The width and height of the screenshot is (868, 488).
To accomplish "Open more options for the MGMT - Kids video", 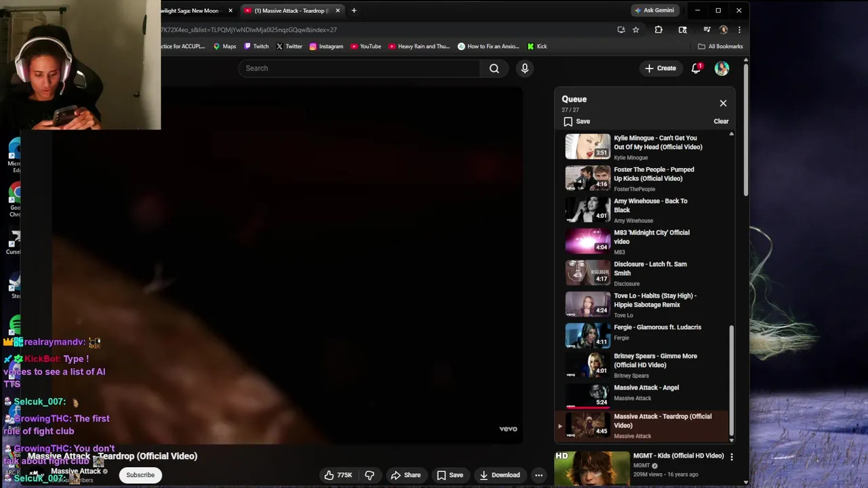I will [x=731, y=457].
